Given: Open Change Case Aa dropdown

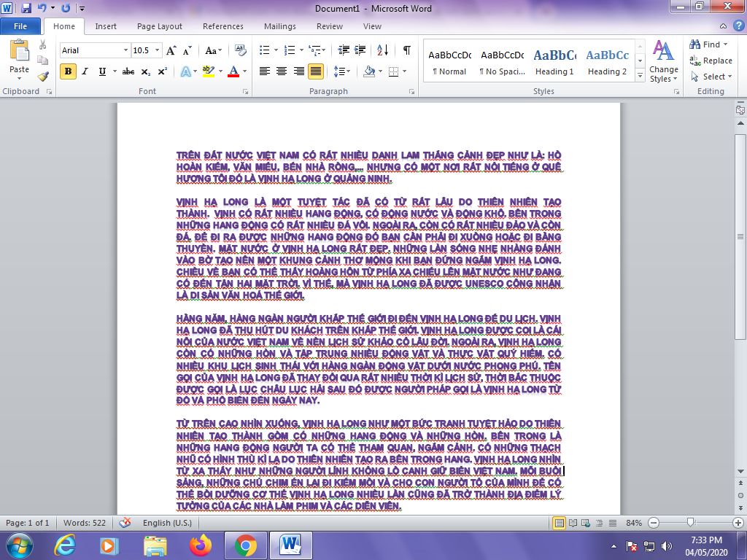Looking at the screenshot, I should pos(214,50).
